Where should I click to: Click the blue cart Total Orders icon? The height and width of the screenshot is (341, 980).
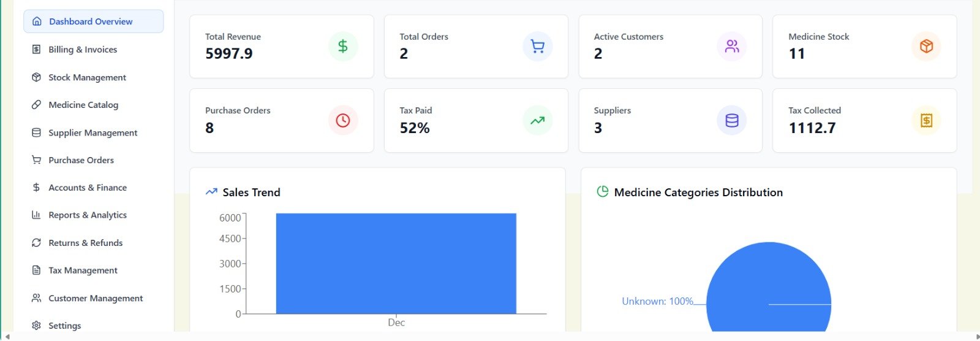point(537,46)
